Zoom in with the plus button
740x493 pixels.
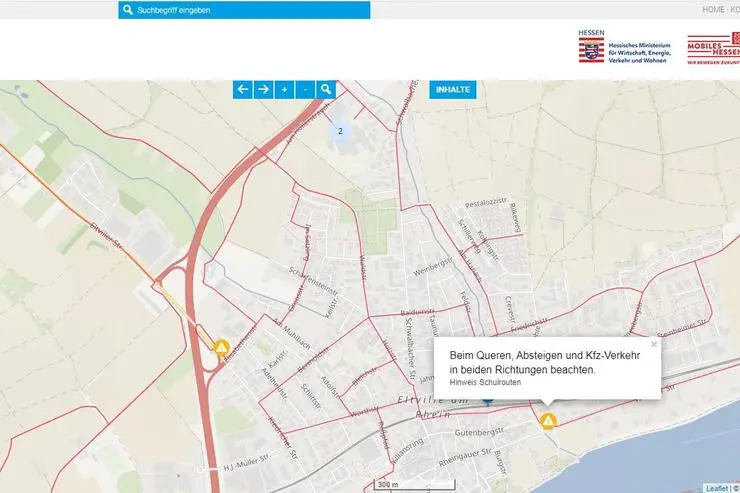point(284,89)
